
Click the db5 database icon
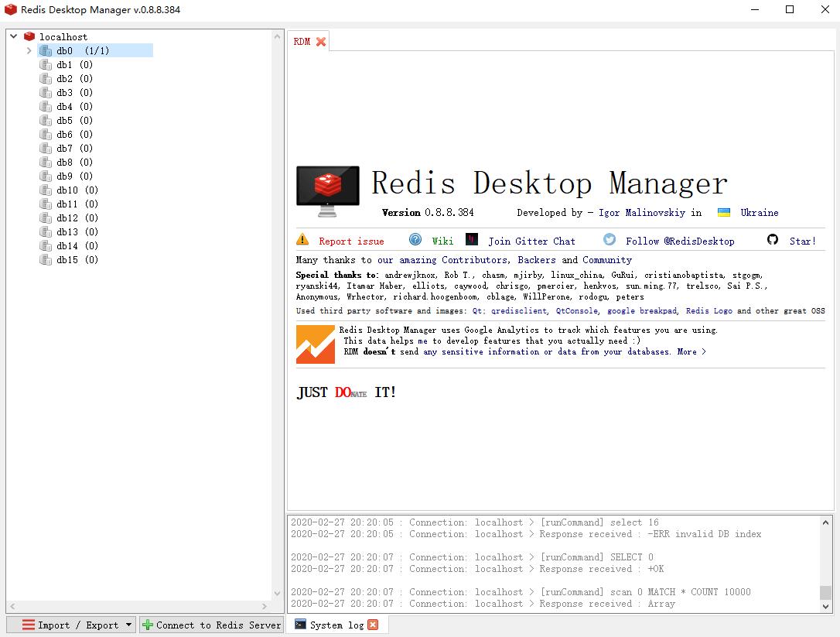[46, 121]
